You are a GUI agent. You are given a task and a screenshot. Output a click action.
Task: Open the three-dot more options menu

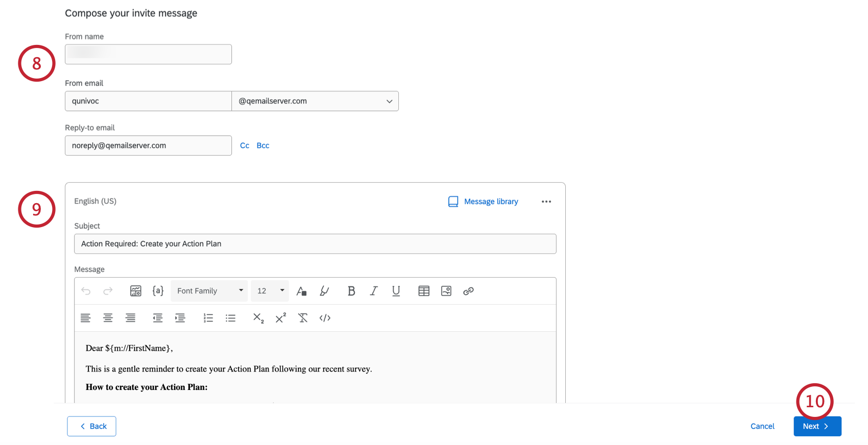coord(546,202)
